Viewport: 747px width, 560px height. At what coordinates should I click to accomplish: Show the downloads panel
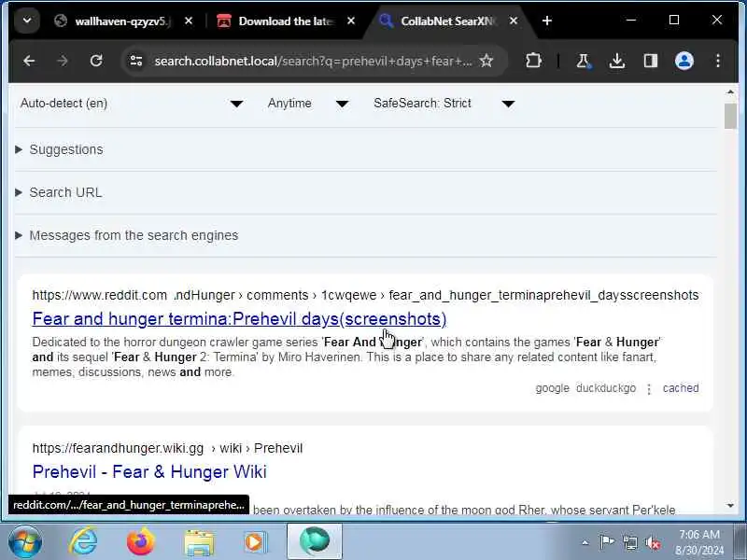coord(617,61)
